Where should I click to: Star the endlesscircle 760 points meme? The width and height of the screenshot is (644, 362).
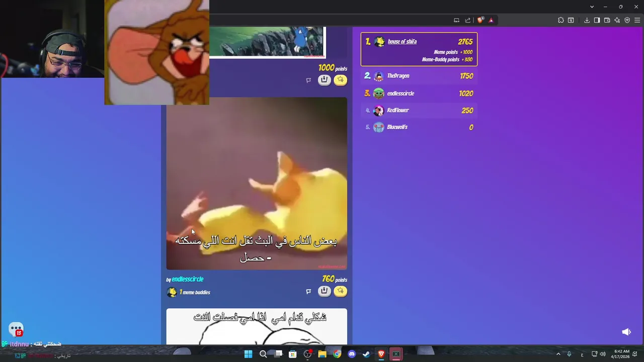(340, 291)
